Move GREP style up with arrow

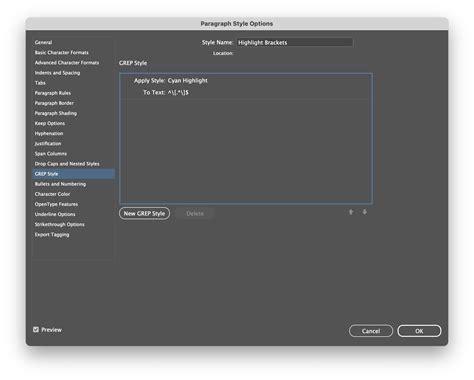coord(351,212)
